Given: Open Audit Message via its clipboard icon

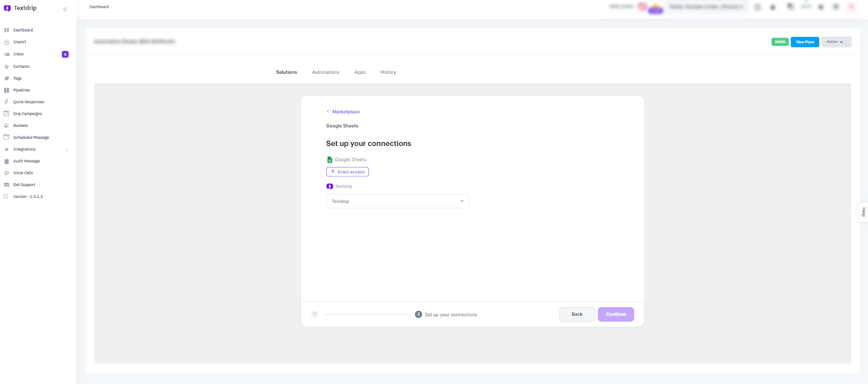Looking at the screenshot, I should click(x=7, y=161).
